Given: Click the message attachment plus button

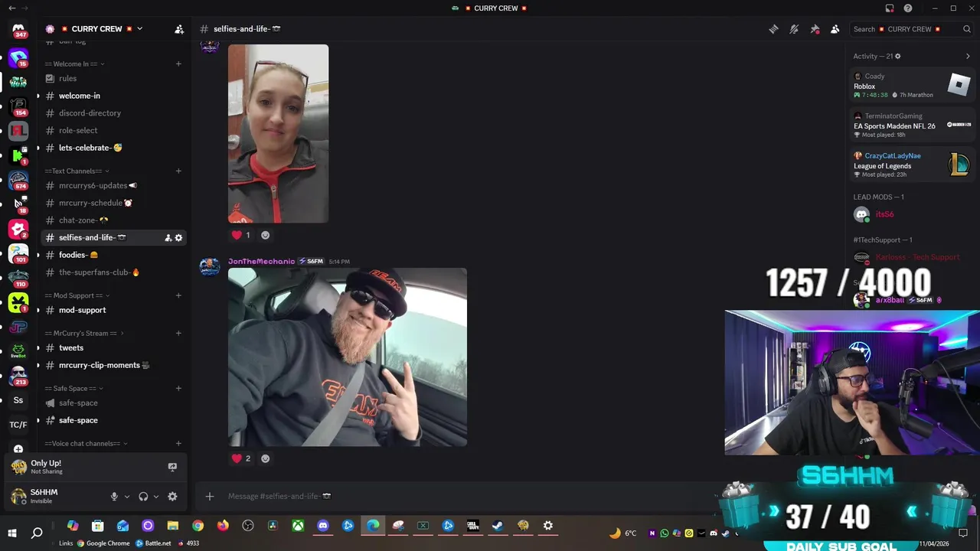Looking at the screenshot, I should [x=210, y=496].
